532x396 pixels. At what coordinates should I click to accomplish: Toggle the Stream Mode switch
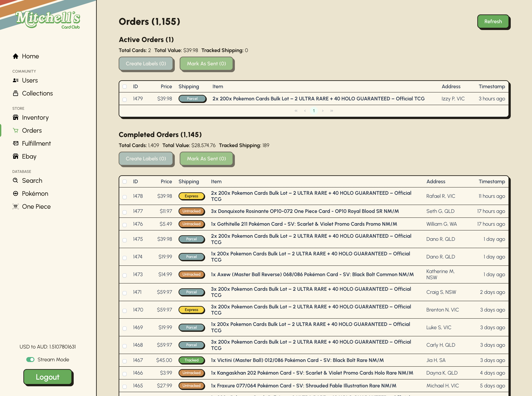point(31,360)
